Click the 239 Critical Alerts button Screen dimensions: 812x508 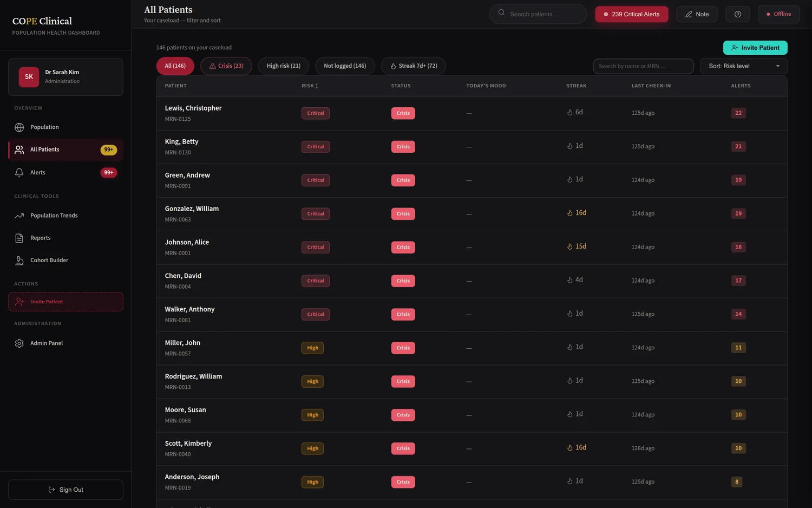coord(631,14)
